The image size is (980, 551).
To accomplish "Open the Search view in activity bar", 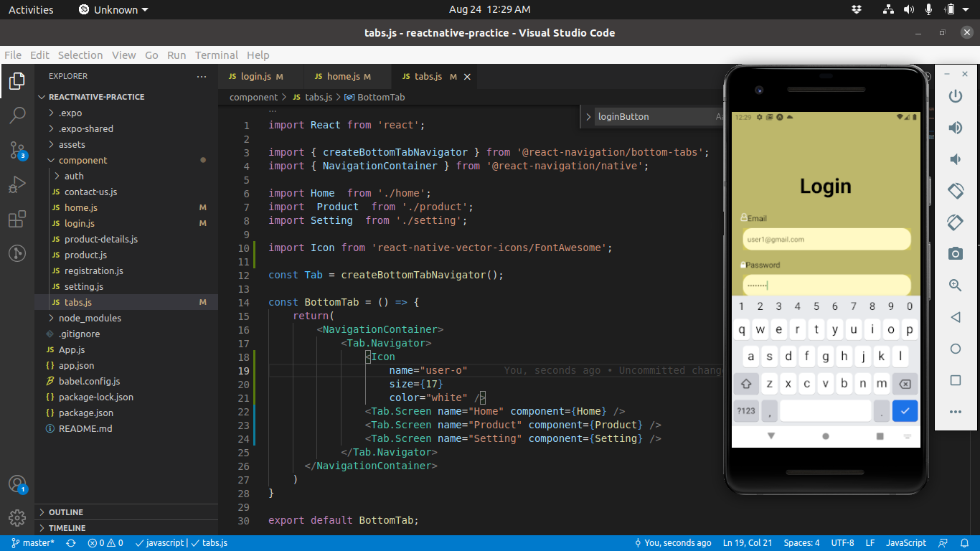I will pyautogui.click(x=17, y=115).
